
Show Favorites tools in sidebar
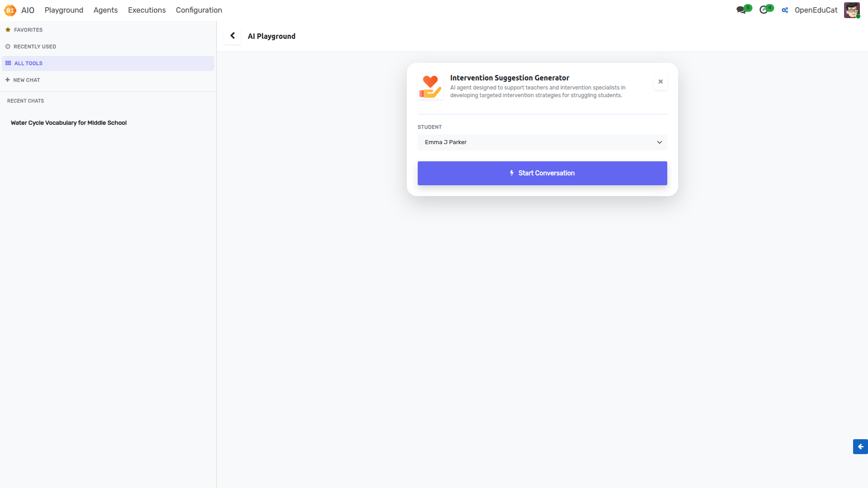tap(108, 30)
